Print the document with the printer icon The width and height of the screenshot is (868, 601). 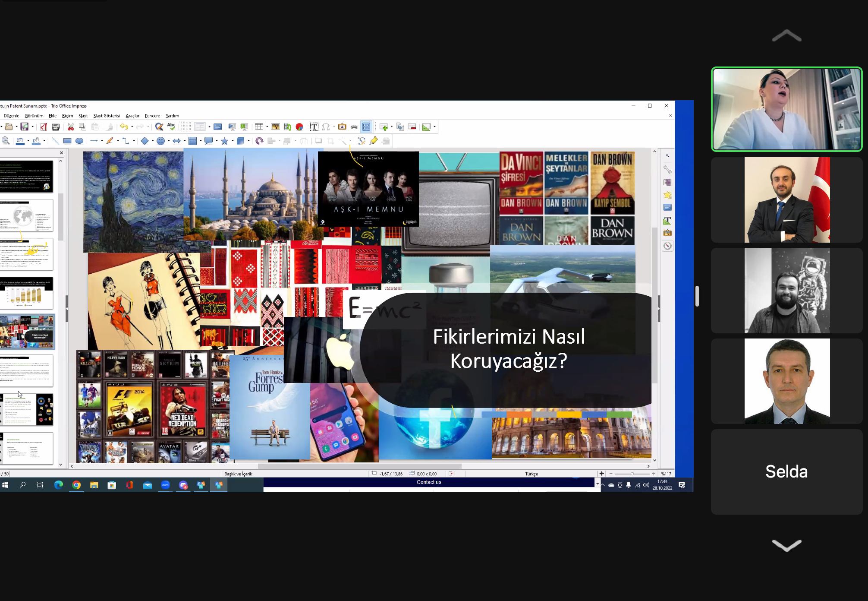56,127
